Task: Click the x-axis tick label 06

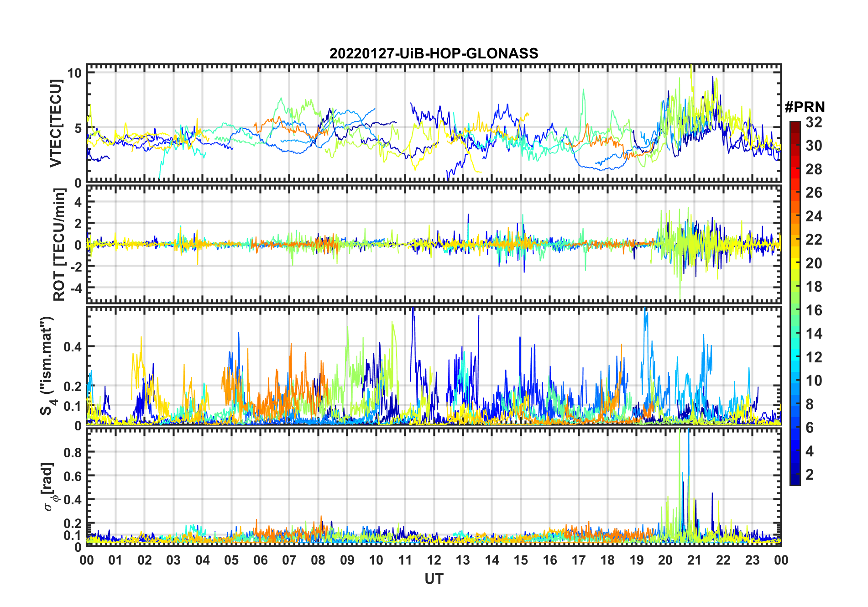Action: (x=261, y=560)
